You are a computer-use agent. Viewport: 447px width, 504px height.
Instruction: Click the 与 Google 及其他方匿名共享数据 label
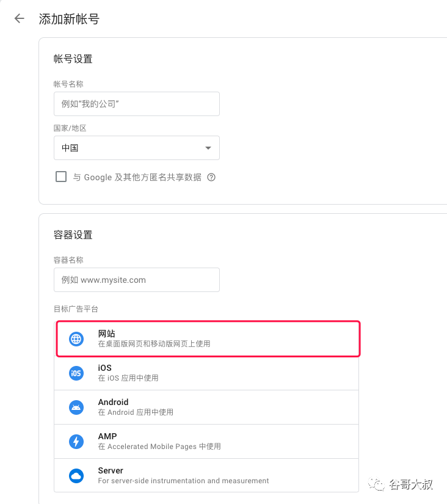(x=137, y=177)
